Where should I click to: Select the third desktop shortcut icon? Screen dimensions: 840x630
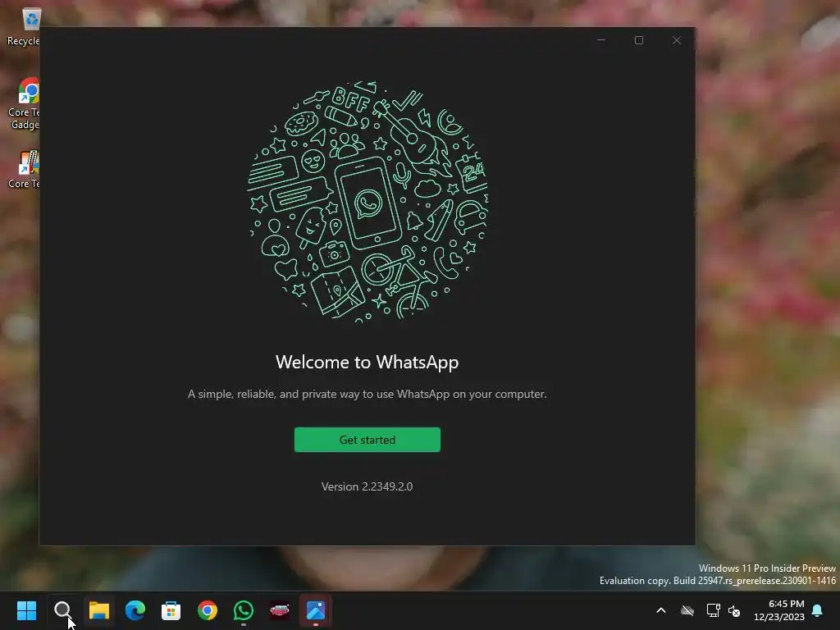pyautogui.click(x=24, y=169)
